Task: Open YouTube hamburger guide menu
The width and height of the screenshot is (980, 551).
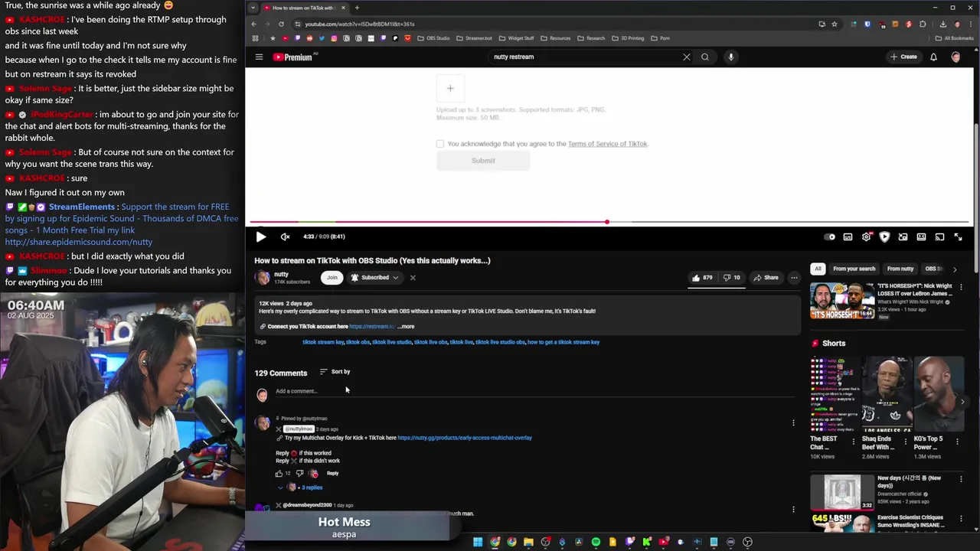Action: pos(259,57)
